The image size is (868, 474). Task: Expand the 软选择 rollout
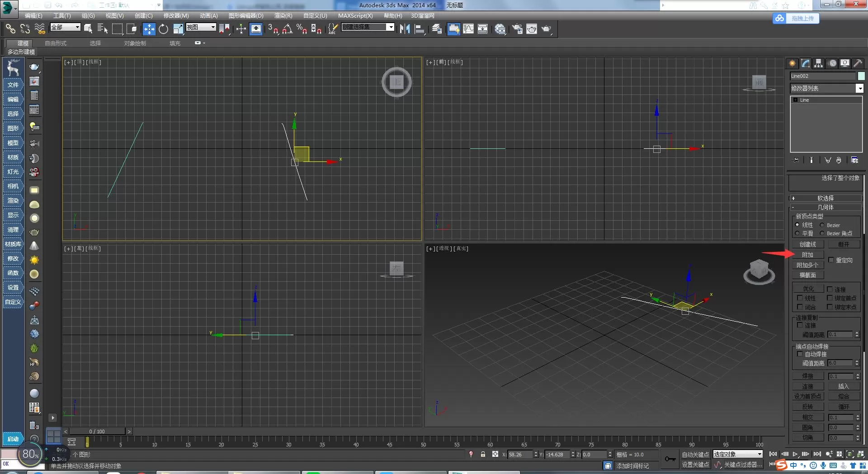[x=826, y=198]
